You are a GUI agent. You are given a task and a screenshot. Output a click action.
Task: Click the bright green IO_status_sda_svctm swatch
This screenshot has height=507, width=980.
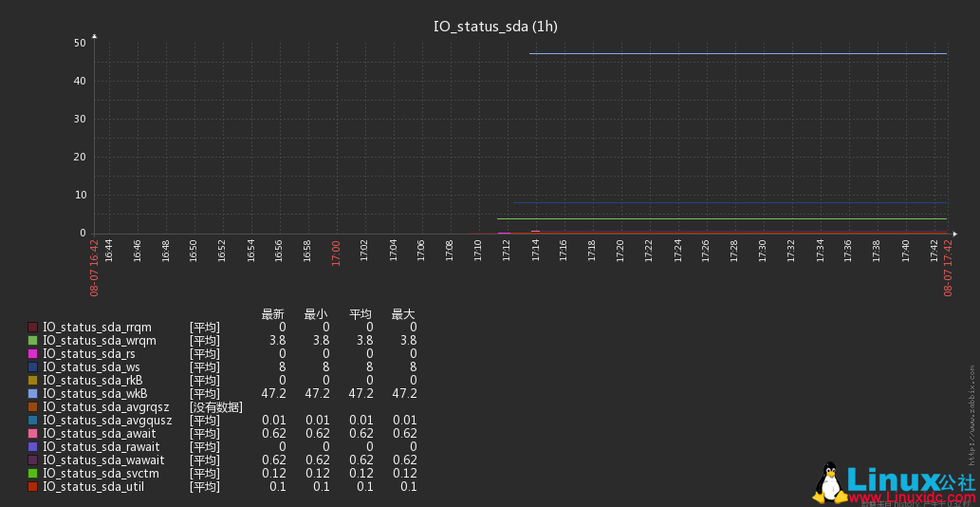point(32,473)
